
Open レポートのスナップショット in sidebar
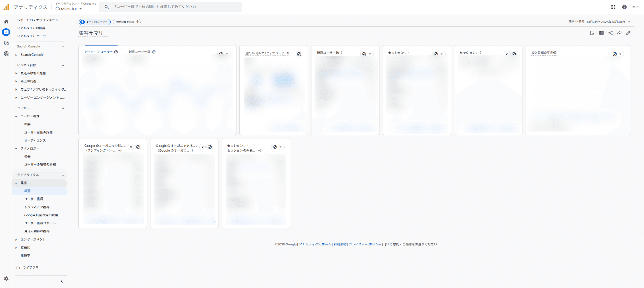[x=37, y=20]
